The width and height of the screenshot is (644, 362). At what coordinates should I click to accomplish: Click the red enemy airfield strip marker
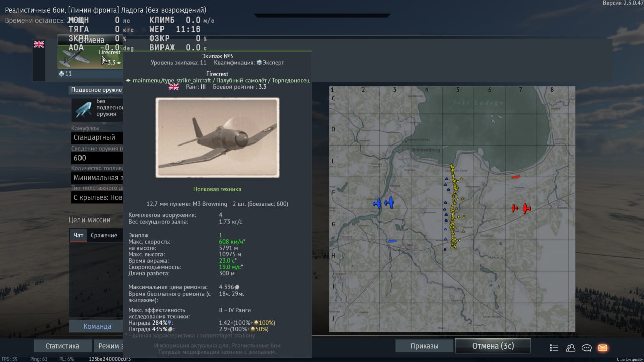[516, 177]
